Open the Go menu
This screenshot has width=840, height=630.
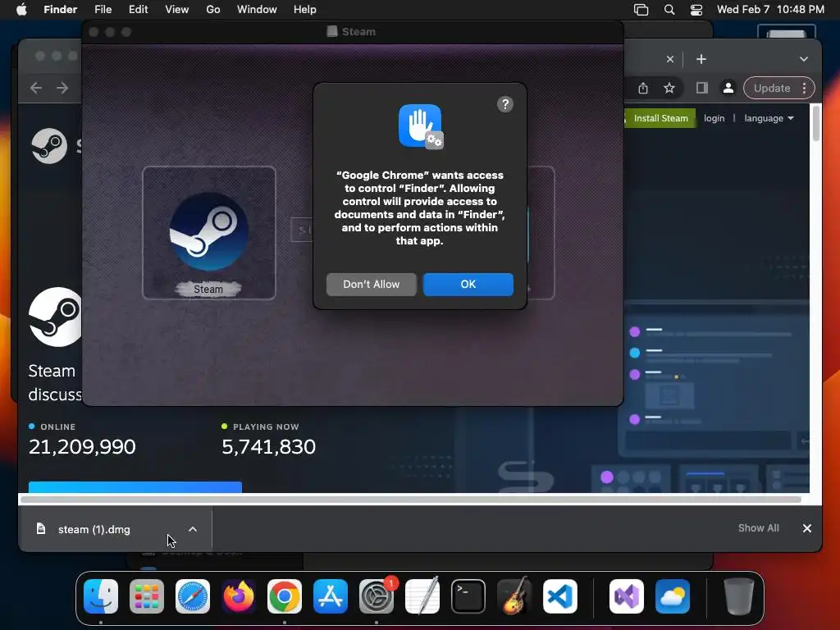pos(213,9)
